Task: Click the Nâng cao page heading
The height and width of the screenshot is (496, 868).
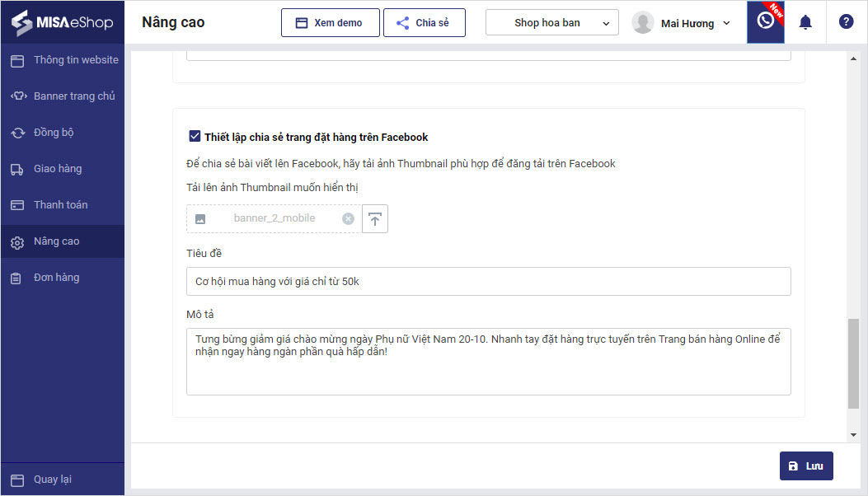Action: [x=173, y=22]
